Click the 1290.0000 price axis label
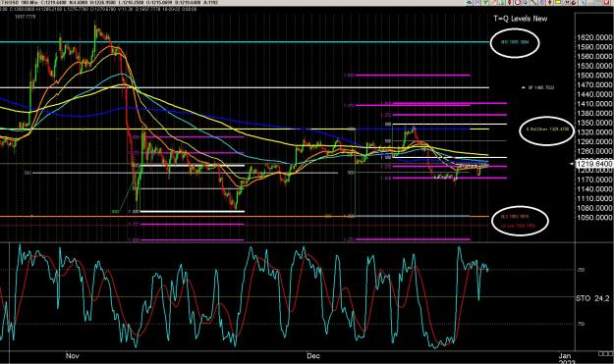 click(594, 142)
